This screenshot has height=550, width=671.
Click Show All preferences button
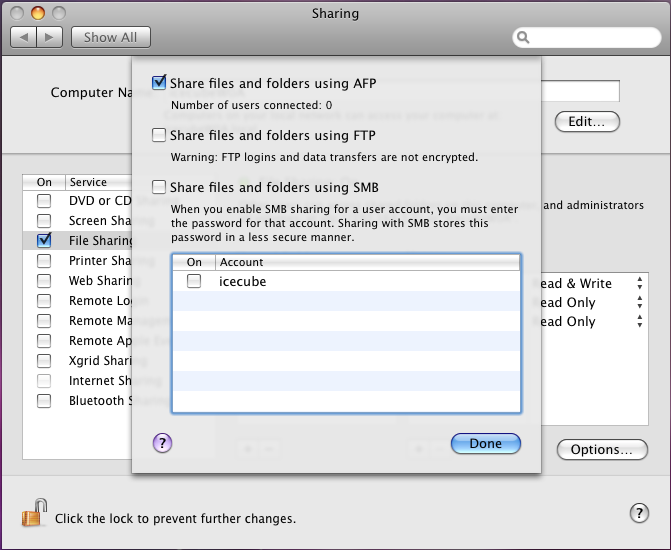coord(110,37)
